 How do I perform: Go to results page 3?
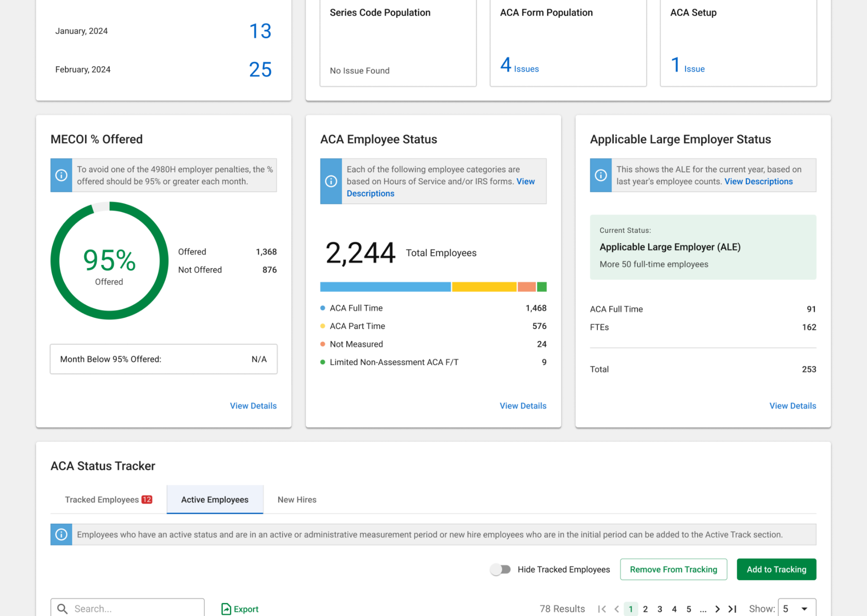(x=660, y=609)
